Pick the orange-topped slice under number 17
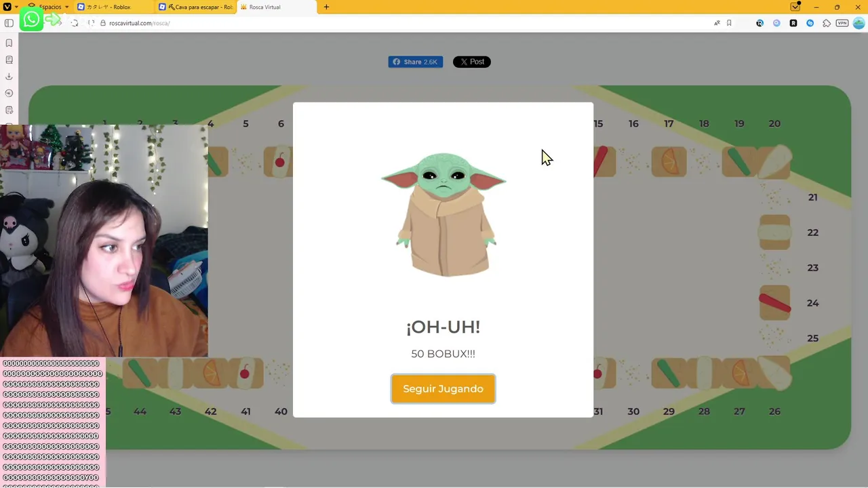Screen dimensions: 868x488 (x=669, y=162)
